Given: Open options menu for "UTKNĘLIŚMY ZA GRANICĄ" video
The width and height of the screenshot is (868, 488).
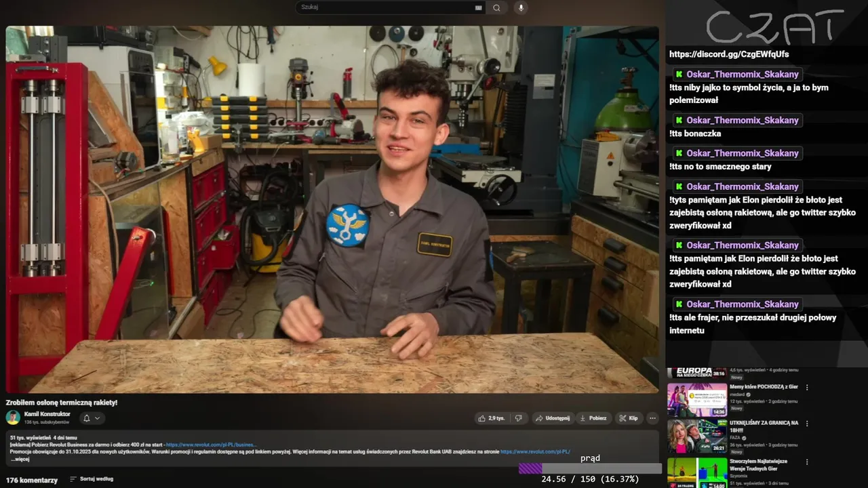Looking at the screenshot, I should (x=807, y=424).
